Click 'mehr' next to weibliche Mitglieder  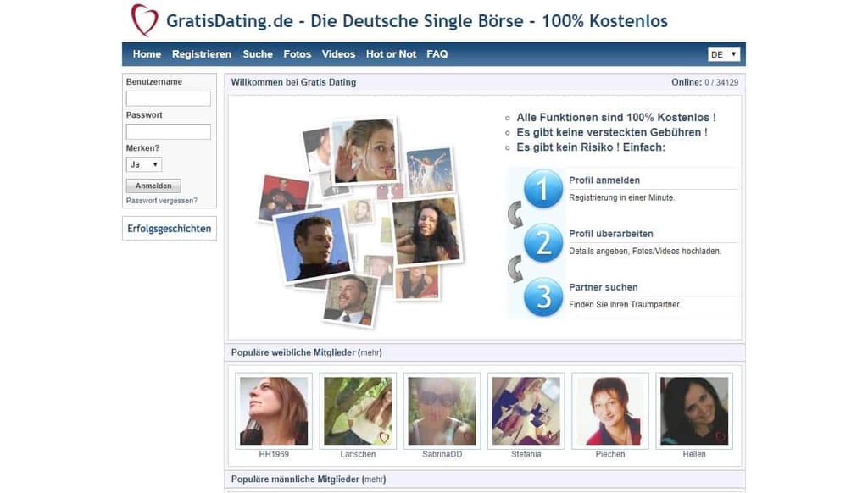click(370, 353)
